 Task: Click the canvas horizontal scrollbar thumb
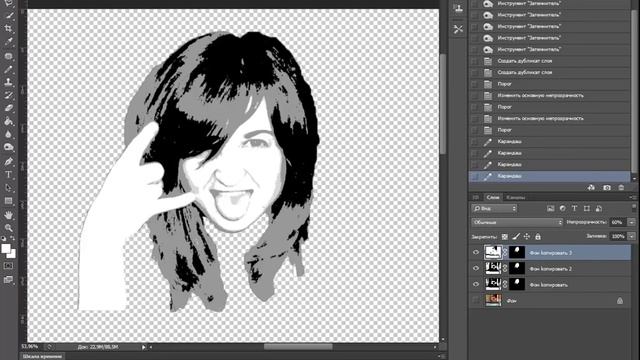click(x=298, y=347)
